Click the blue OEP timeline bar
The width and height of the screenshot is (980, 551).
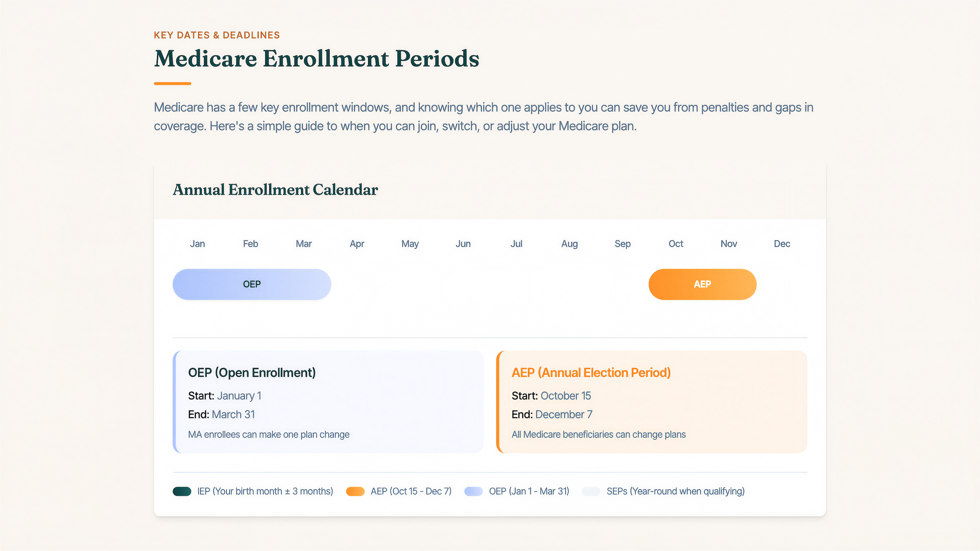click(251, 284)
